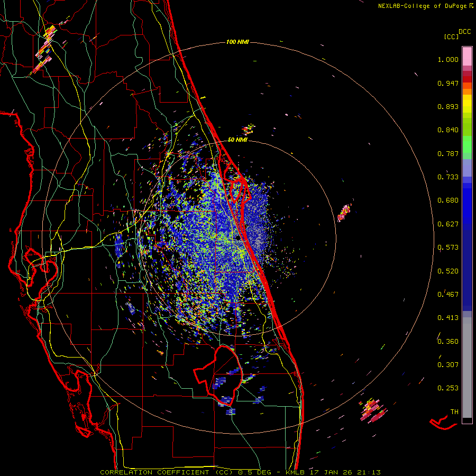
Task: Select the 0.520 scale value
Action: pos(448,271)
